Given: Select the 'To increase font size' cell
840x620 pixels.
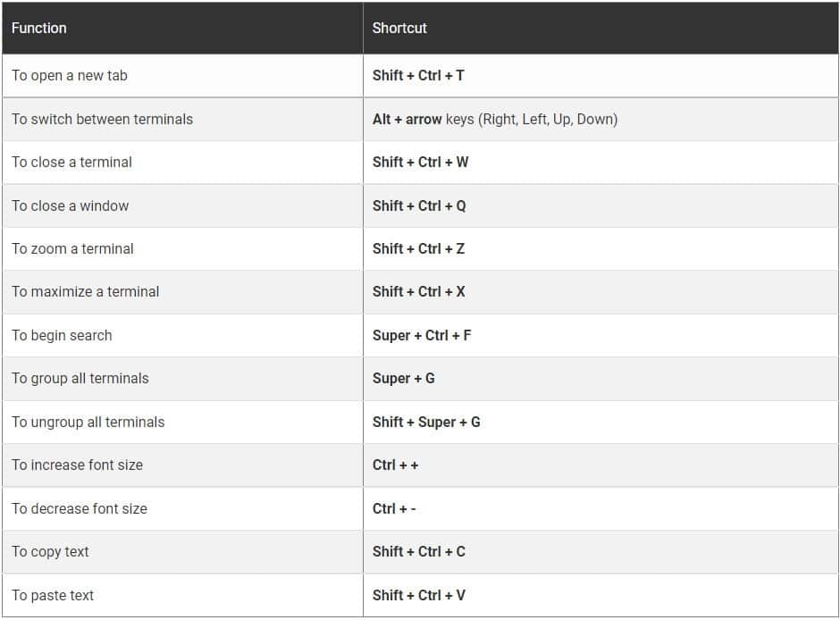Looking at the screenshot, I should (x=77, y=465).
